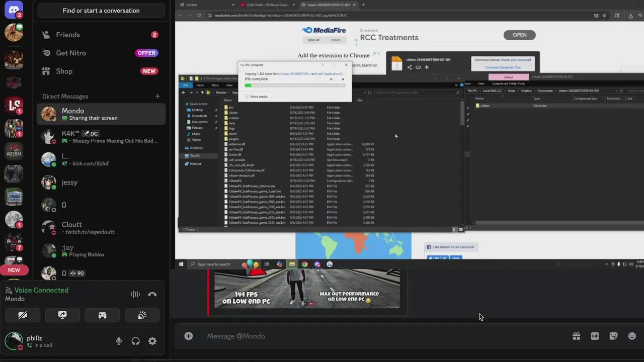Select OneDrive in Explorer navigation pane
This screenshot has height=362, width=644.
point(196,148)
